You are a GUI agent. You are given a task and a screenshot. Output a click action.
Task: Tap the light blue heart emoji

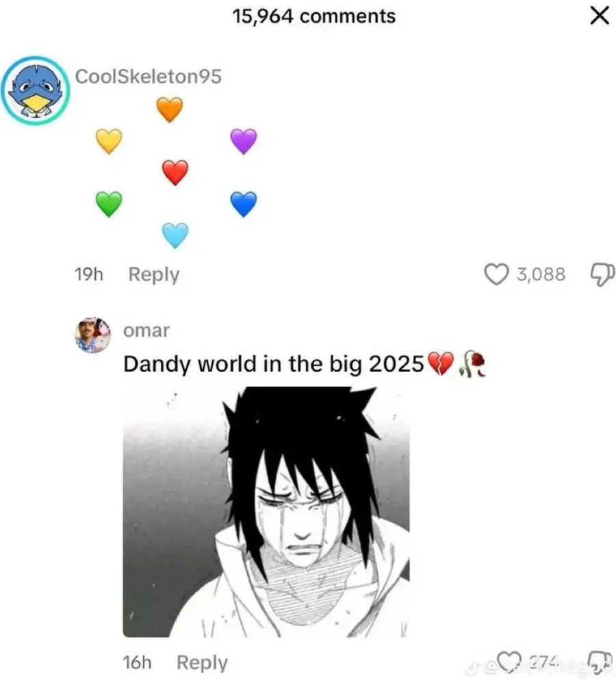(175, 235)
